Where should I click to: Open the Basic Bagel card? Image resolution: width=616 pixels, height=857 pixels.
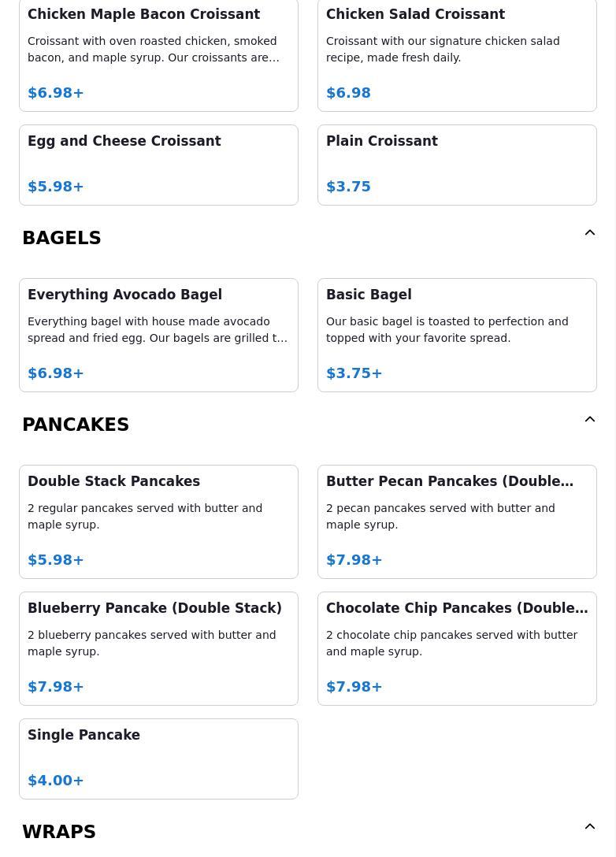pyautogui.click(x=457, y=335)
